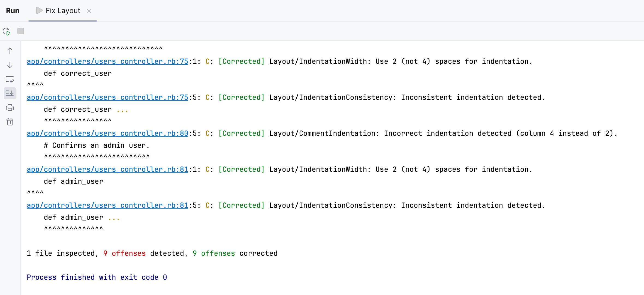Close the Fix Layout tab
The width and height of the screenshot is (644, 295).
pyautogui.click(x=89, y=11)
